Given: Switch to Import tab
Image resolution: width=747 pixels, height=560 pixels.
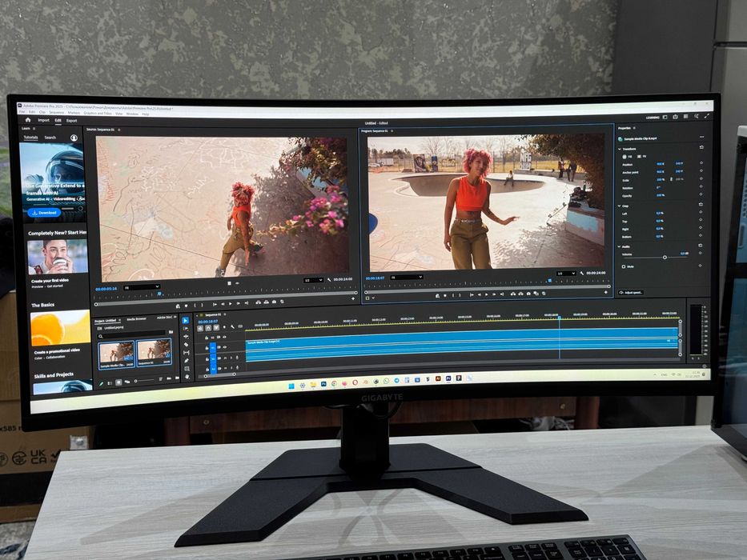Looking at the screenshot, I should tap(43, 121).
